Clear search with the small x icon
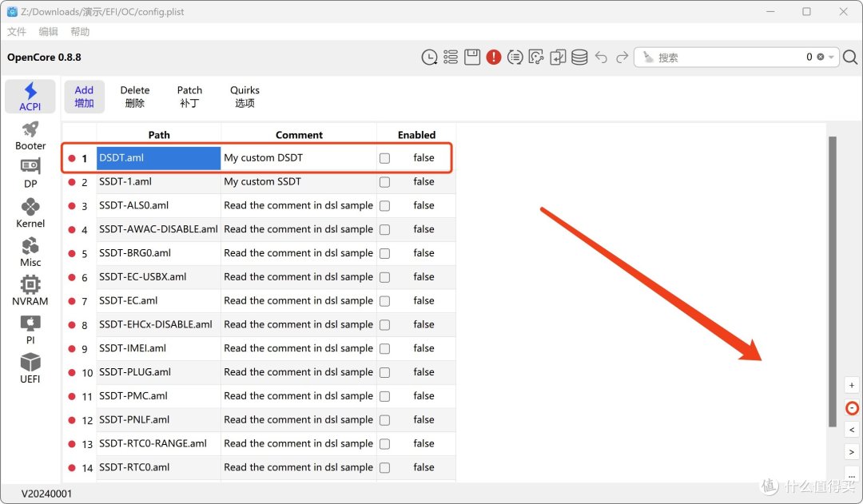This screenshot has width=863, height=504. (820, 58)
